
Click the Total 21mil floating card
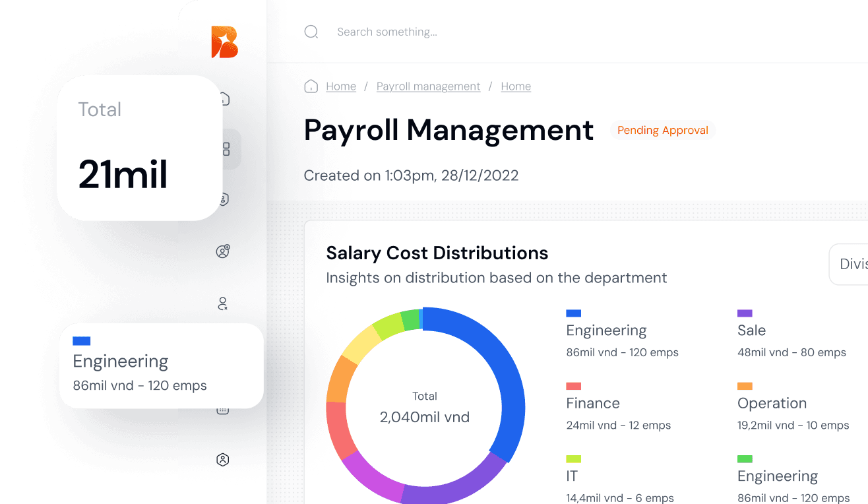point(139,148)
